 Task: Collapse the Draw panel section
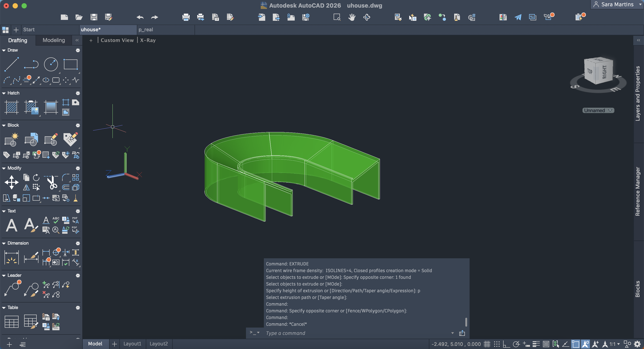pos(4,50)
